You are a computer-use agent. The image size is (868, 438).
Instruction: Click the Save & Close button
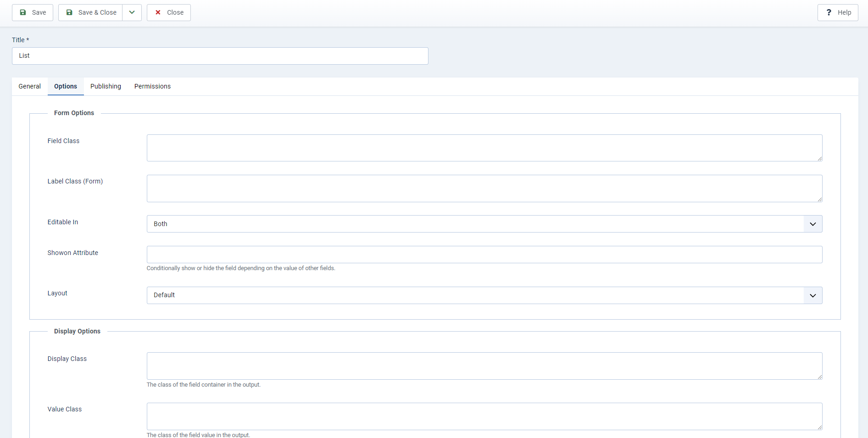[x=90, y=12]
